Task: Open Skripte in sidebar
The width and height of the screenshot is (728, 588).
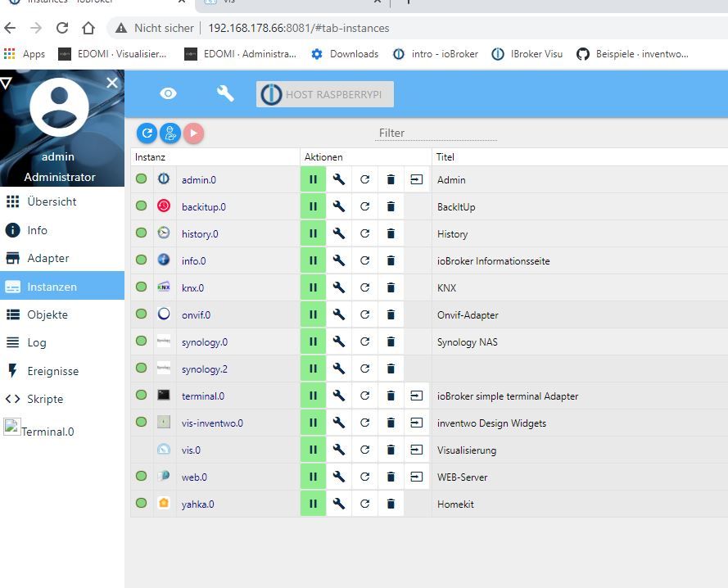Action: 62,399
